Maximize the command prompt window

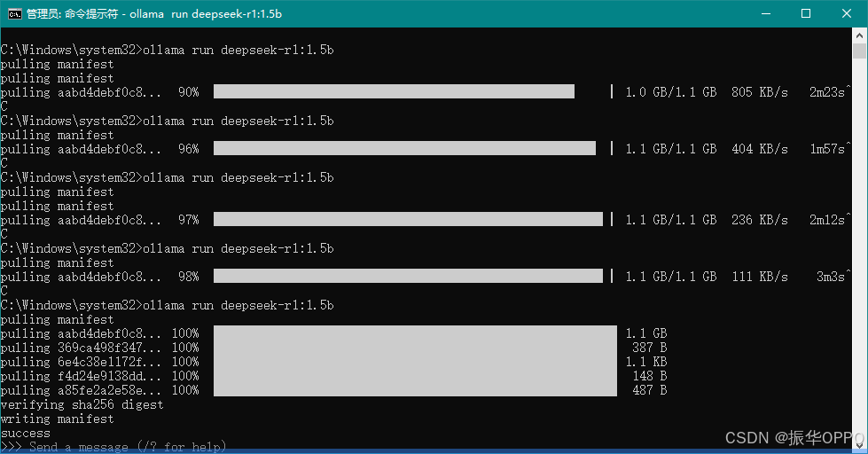point(806,14)
